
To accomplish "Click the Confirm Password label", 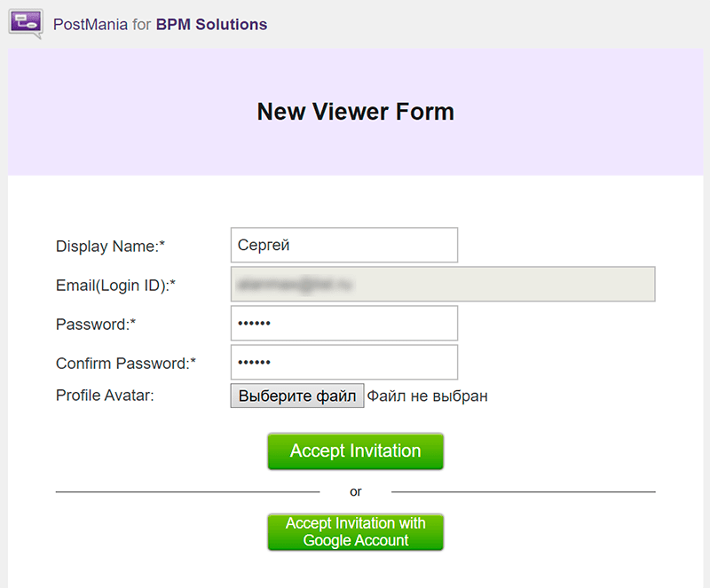I will point(125,364).
